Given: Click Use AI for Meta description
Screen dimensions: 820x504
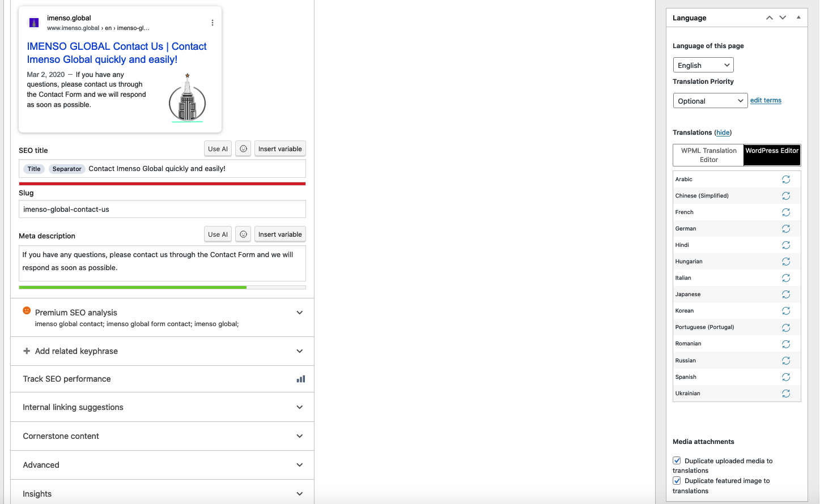Looking at the screenshot, I should (218, 234).
